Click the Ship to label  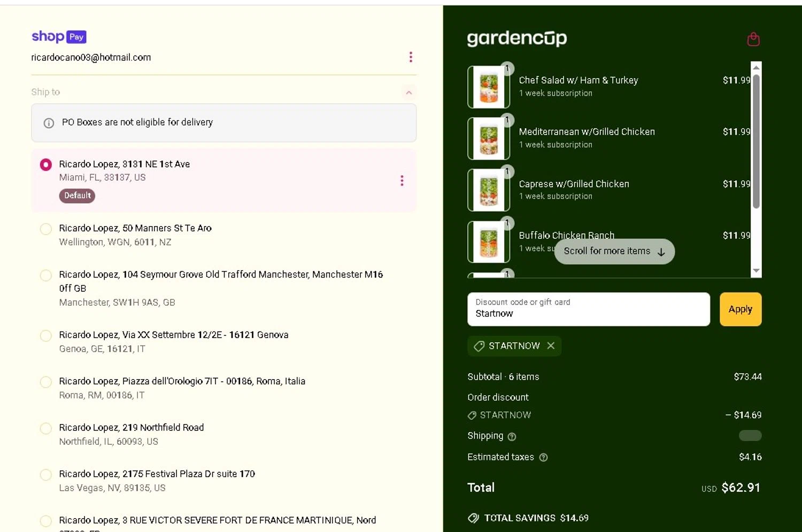click(45, 92)
